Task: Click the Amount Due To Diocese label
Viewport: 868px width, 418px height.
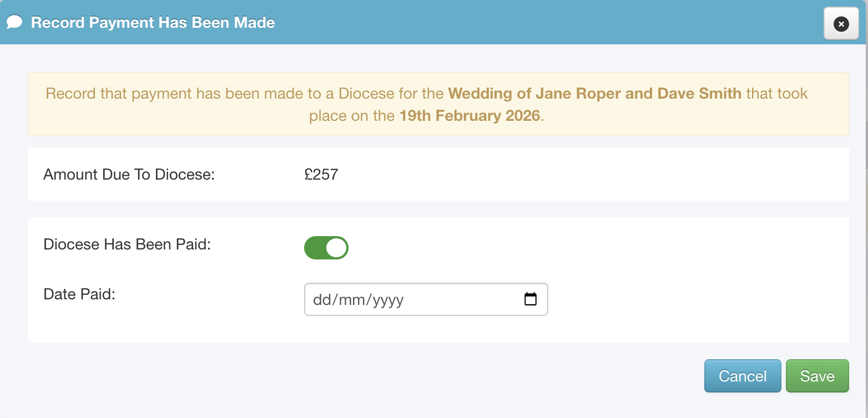Action: [129, 175]
